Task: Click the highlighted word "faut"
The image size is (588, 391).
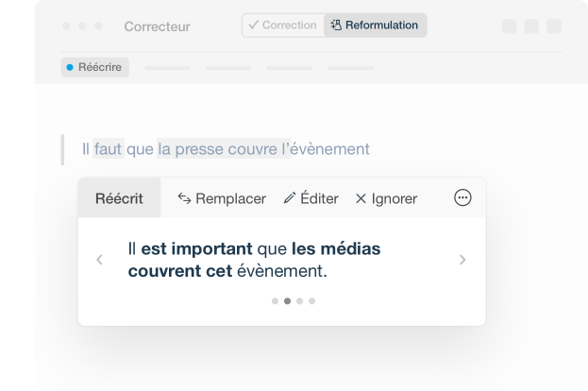Action: pos(109,149)
